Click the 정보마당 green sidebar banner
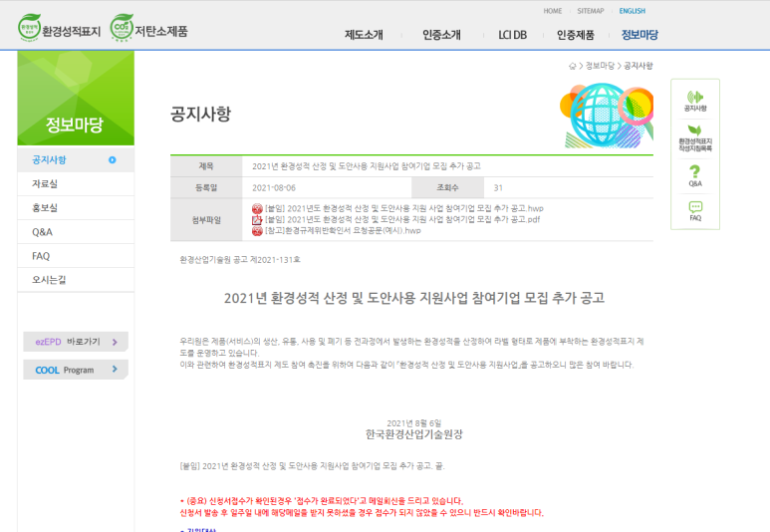This screenshot has width=770, height=532. coord(76,99)
